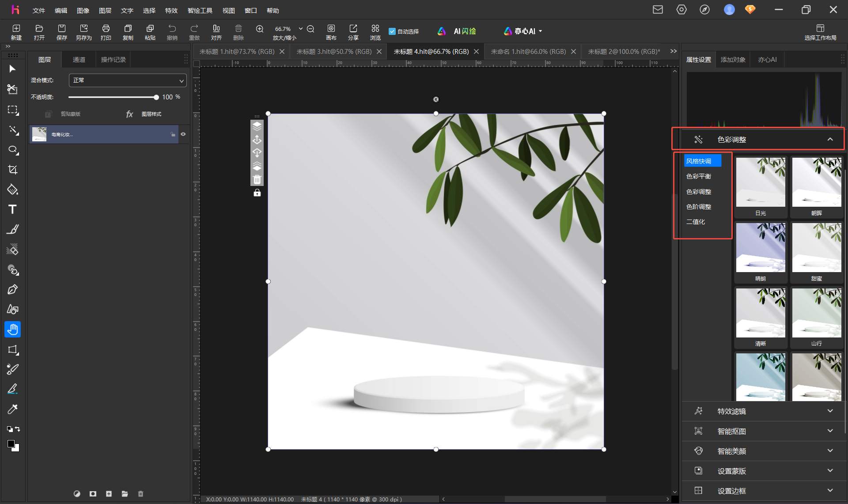This screenshot has height=504, width=848.
Task: Toggle visibility eye of the layer
Action: (183, 134)
